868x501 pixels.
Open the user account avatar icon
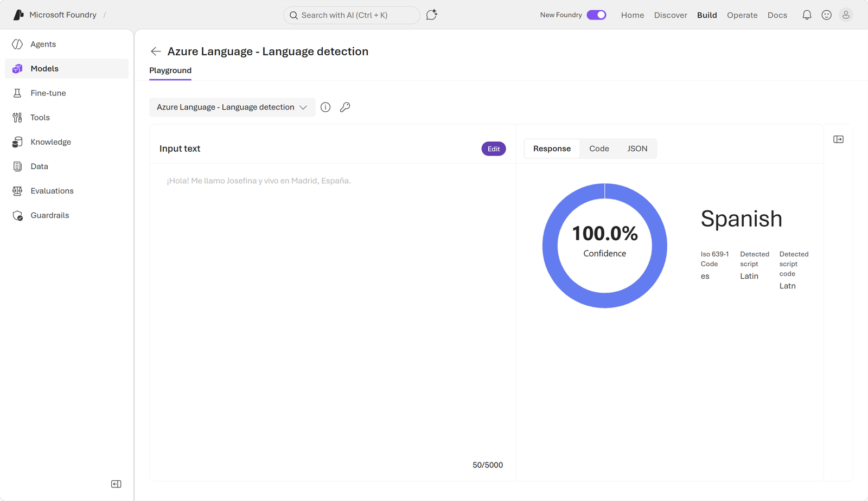click(x=846, y=15)
